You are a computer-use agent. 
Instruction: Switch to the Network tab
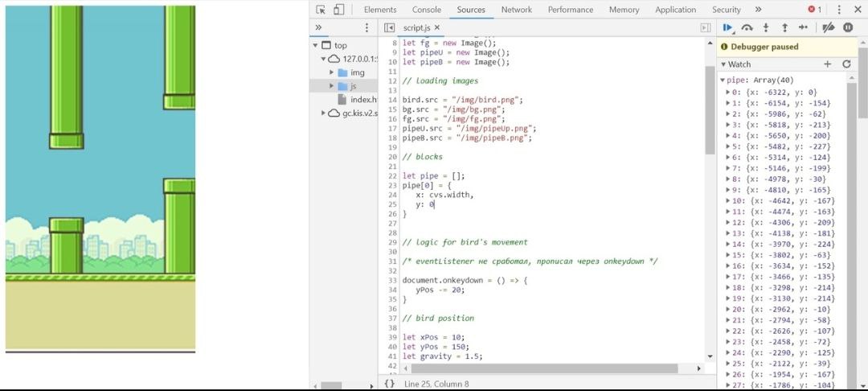[x=517, y=10]
